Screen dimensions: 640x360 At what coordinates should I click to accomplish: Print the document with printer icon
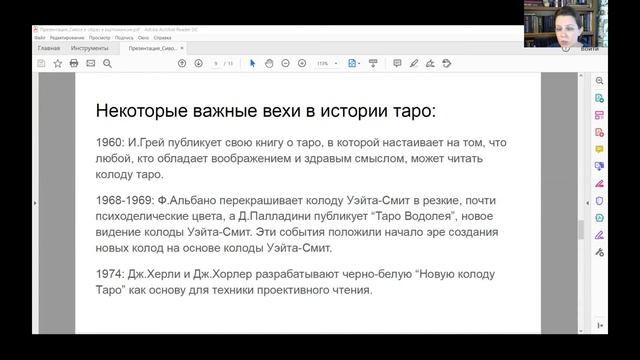74,63
